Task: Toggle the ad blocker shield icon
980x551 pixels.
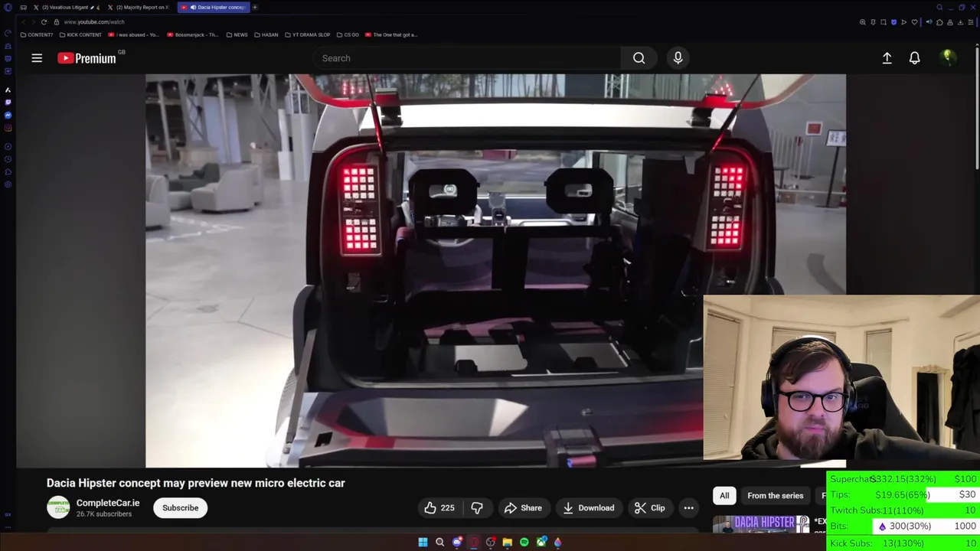Action: 893,22
